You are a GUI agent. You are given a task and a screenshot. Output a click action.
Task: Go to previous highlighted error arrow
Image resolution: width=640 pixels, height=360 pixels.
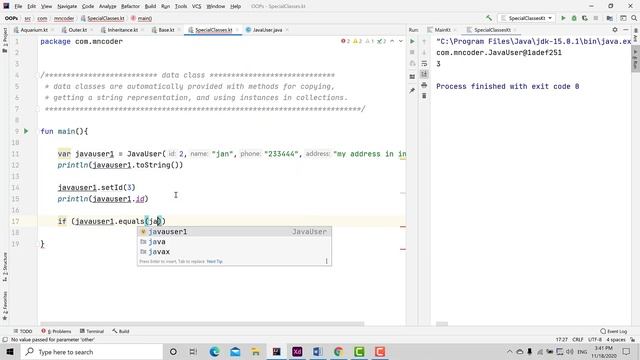coord(392,41)
